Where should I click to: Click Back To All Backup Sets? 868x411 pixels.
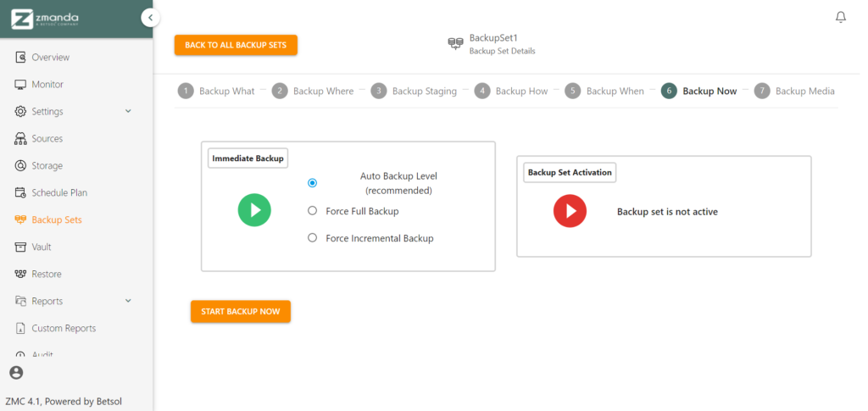(x=236, y=46)
